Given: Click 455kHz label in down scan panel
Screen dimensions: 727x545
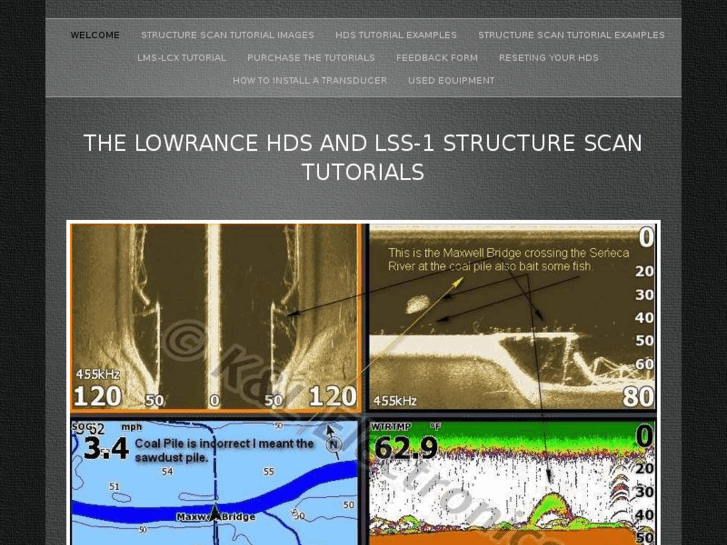Looking at the screenshot, I should pos(395,401).
